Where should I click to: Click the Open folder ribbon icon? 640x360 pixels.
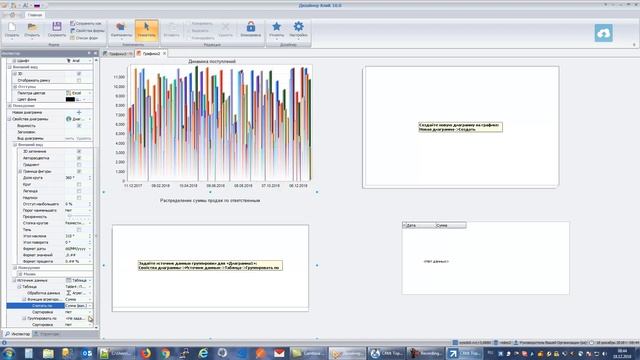(x=32, y=29)
